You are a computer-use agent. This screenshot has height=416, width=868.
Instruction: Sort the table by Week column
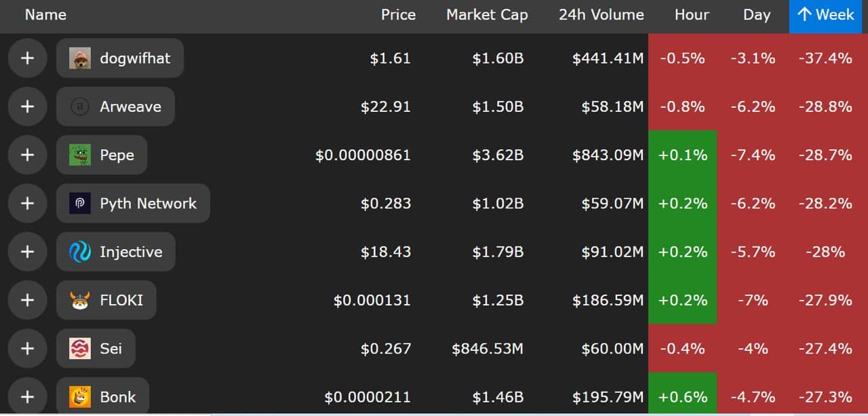[x=827, y=15]
